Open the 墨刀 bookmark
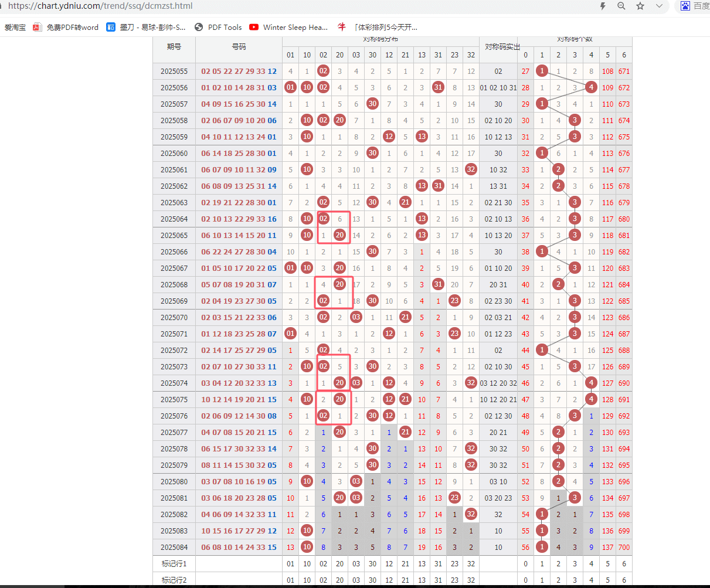 pos(146,27)
